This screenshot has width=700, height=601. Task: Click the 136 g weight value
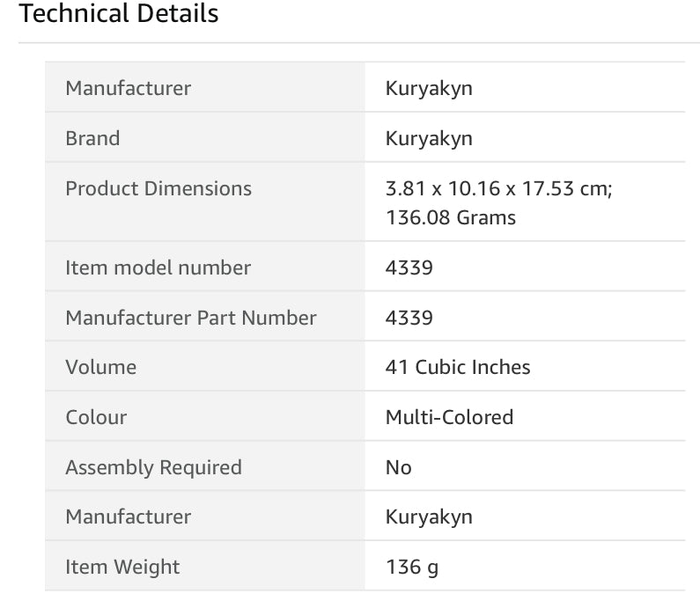[x=412, y=567]
